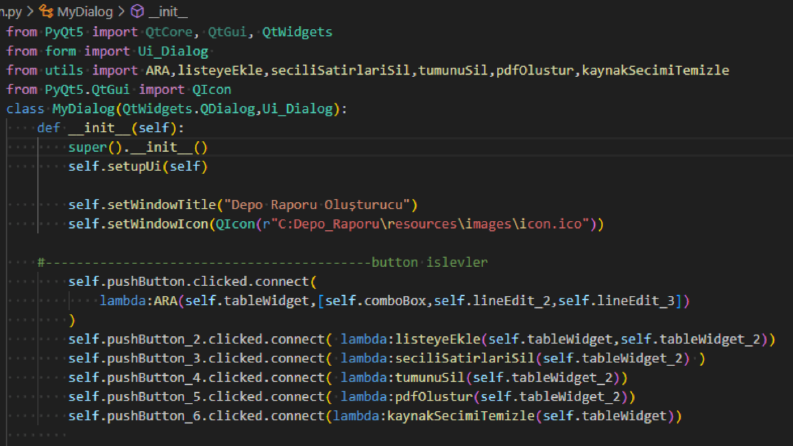793x446 pixels.
Task: Click the class symbol icon beside MyDialog breadcrumb
Action: (46, 11)
